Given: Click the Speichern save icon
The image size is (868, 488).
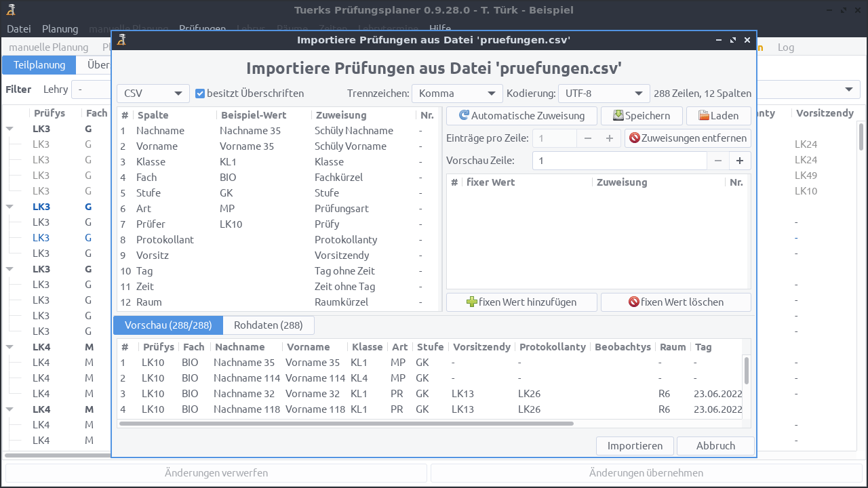Looking at the screenshot, I should (618, 116).
